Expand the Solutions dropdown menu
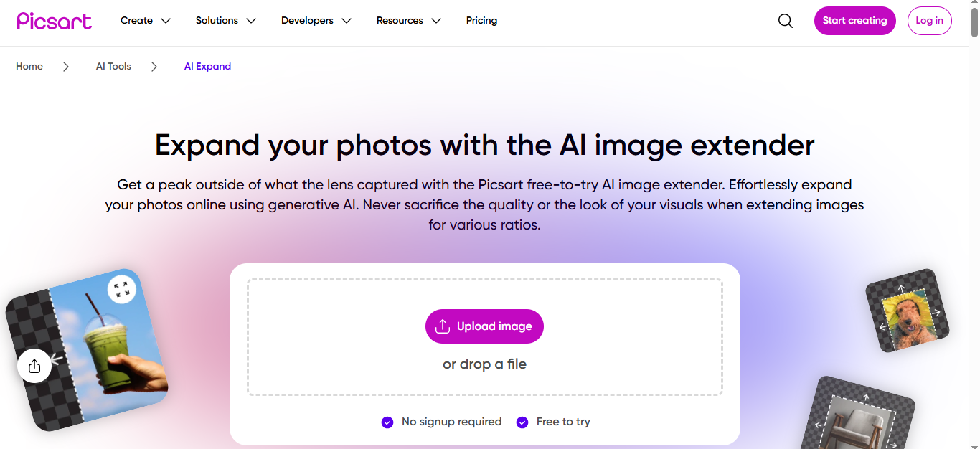 [x=225, y=21]
